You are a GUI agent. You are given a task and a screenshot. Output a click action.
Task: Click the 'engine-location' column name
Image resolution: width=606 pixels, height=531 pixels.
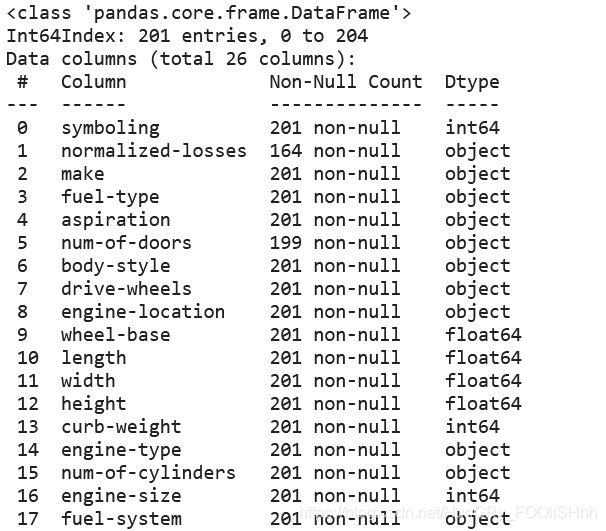pyautogui.click(x=143, y=312)
